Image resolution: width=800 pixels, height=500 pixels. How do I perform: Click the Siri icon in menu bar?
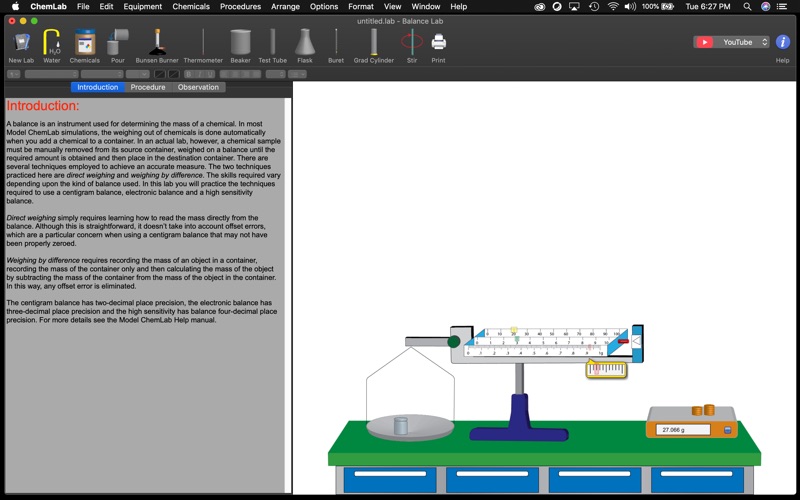(x=765, y=7)
